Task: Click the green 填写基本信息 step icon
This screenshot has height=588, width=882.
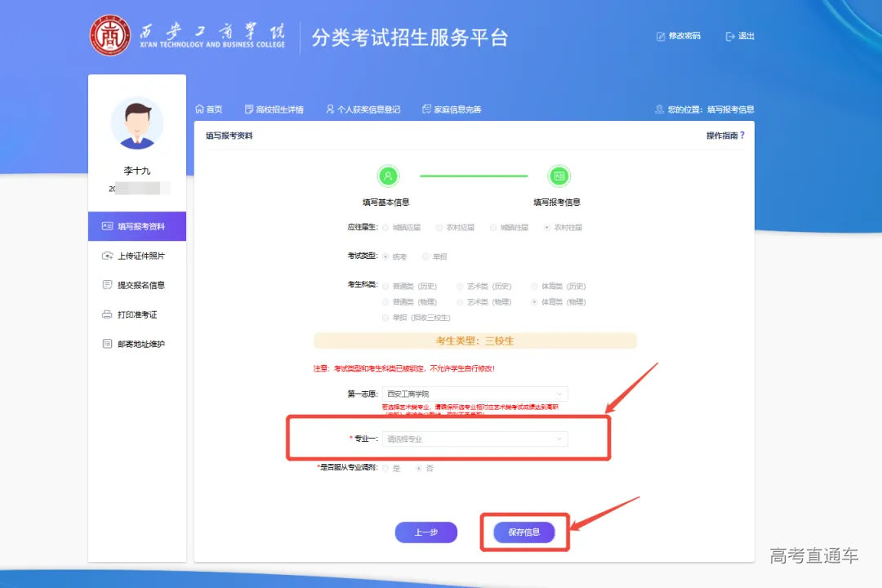Action: (389, 176)
